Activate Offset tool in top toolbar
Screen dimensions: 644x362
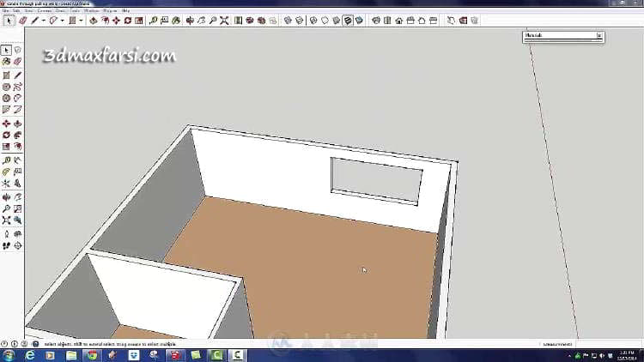tap(105, 20)
